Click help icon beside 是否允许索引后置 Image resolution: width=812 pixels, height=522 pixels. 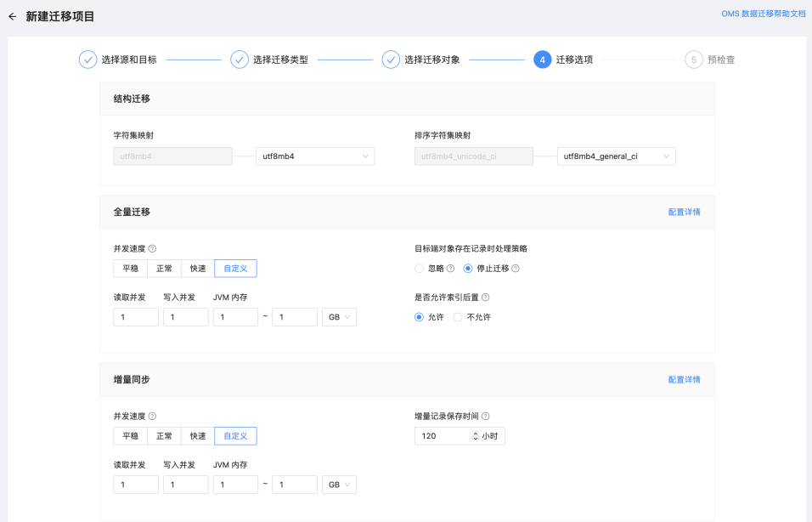coord(485,298)
